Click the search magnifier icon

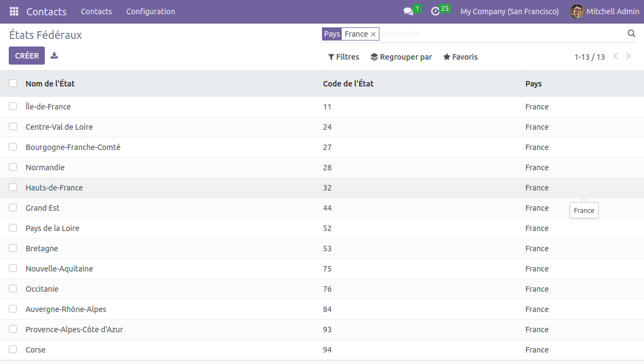[631, 34]
